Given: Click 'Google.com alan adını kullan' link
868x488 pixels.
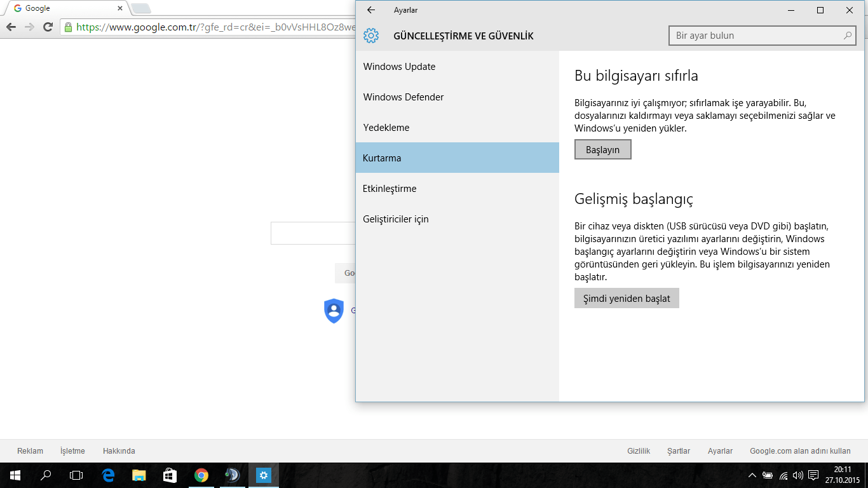Looking at the screenshot, I should [800, 451].
